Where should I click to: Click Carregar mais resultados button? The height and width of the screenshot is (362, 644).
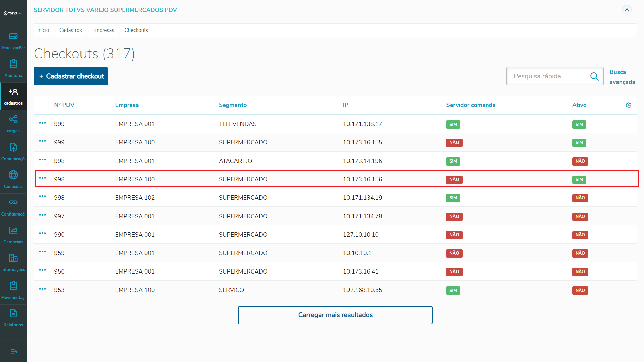335,315
